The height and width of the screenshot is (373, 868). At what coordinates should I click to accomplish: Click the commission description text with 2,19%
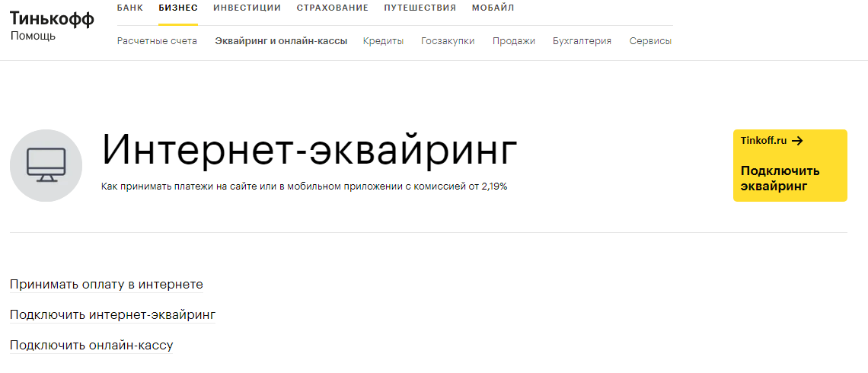click(x=305, y=186)
